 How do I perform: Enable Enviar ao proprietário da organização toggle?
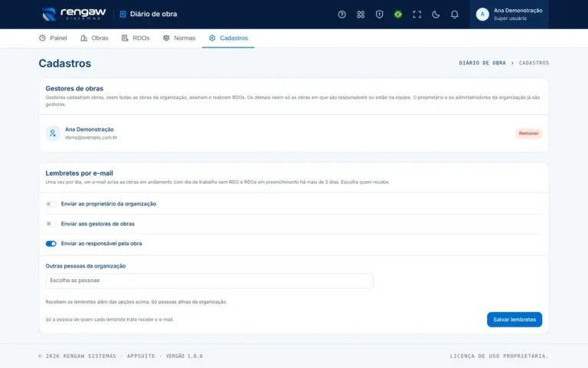point(51,204)
